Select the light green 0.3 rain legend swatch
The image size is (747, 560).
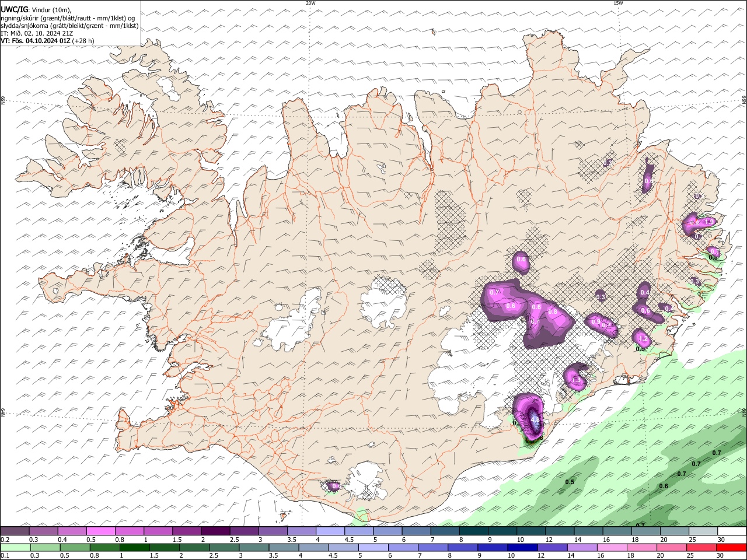coord(45,548)
